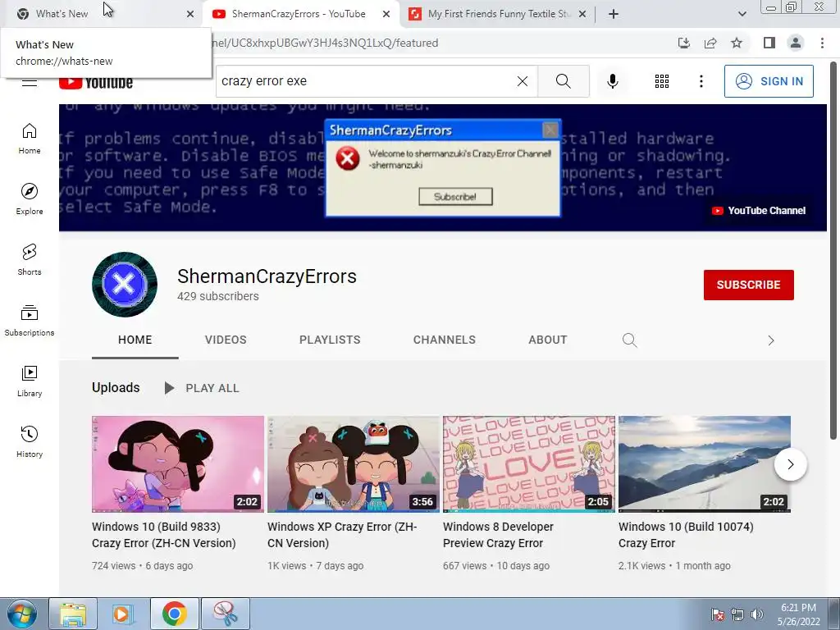
Task: Toggle the Chrome side panel
Action: (x=769, y=43)
